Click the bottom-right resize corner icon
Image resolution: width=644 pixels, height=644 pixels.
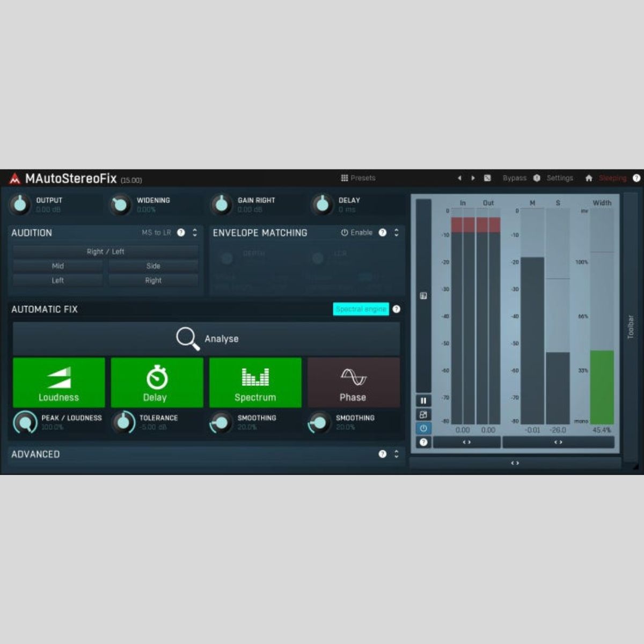(635, 468)
